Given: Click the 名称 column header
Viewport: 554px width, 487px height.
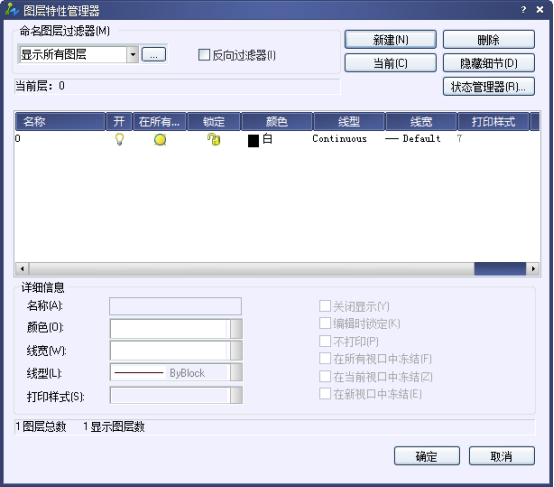Looking at the screenshot, I should [60, 122].
